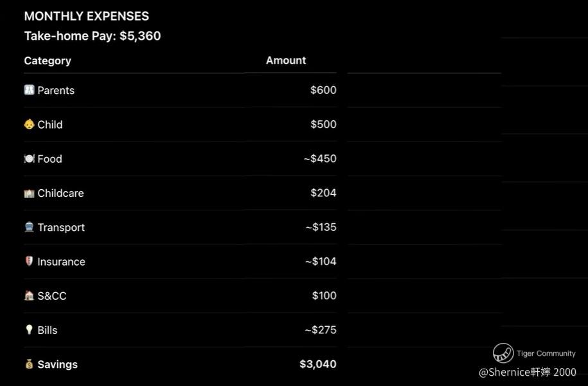This screenshot has height=386, width=588.
Task: Click the Tiger Community text label
Action: [x=546, y=353]
